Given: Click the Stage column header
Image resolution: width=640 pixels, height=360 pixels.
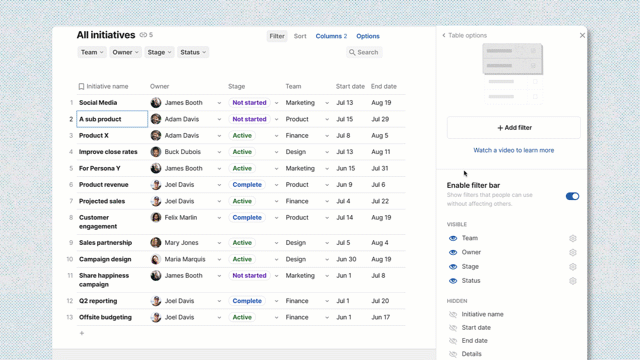Looking at the screenshot, I should tap(236, 87).
